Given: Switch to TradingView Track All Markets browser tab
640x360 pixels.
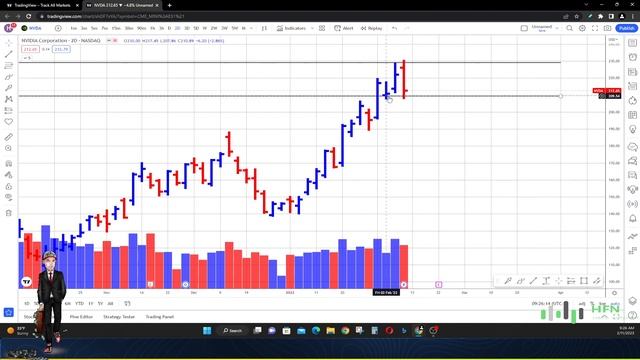Looking at the screenshot, I should [41, 5].
